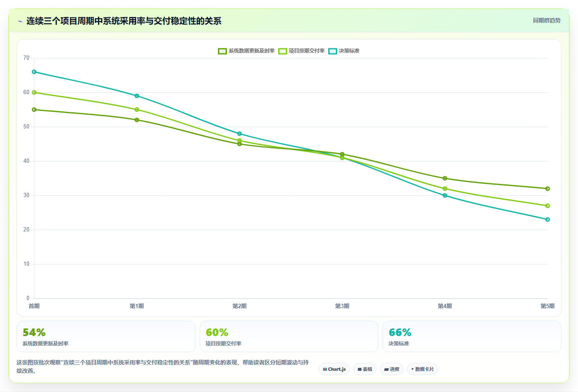Click the 60% stat value
The image size is (578, 392).
coord(217,333)
